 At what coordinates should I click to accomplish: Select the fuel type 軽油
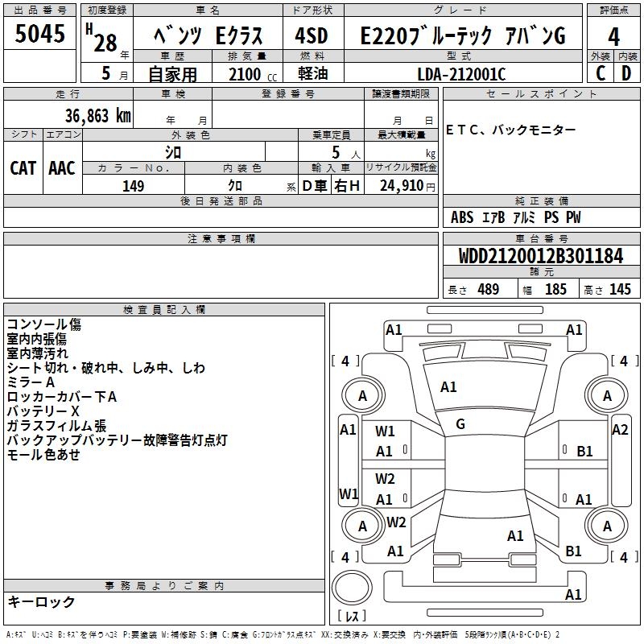point(313,73)
